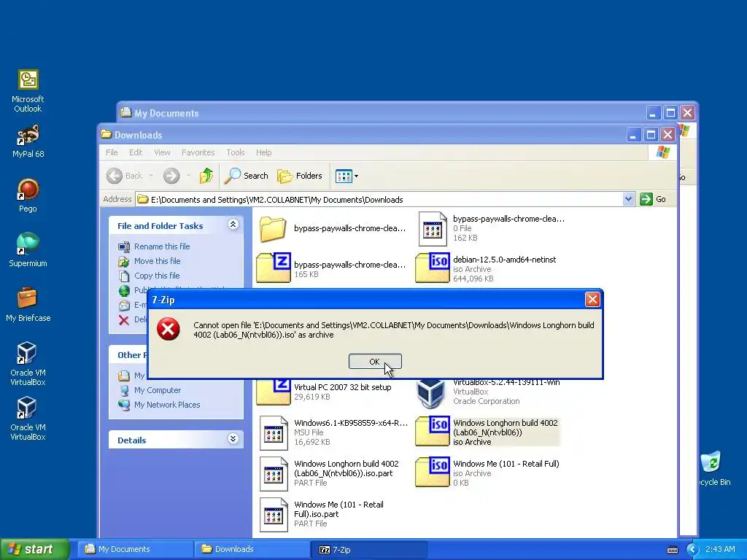Switch to Downloads taskbar button
The height and width of the screenshot is (560, 747).
(x=252, y=549)
